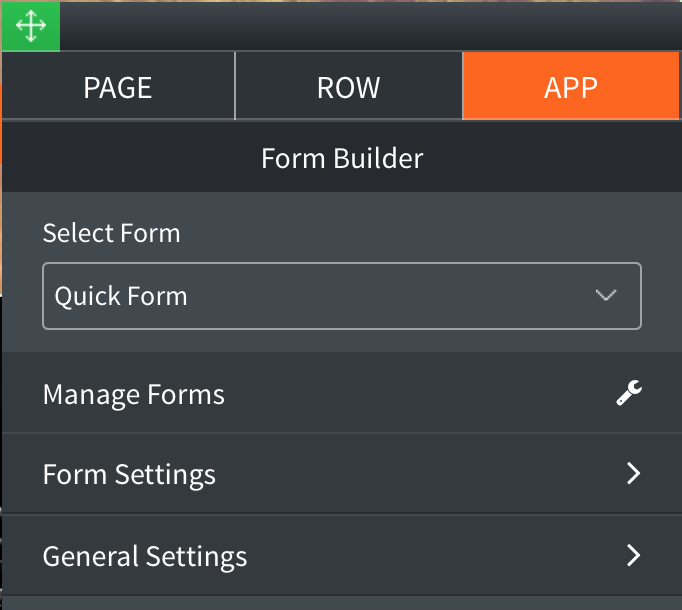Click the Quick Form text in the selector

click(x=121, y=296)
